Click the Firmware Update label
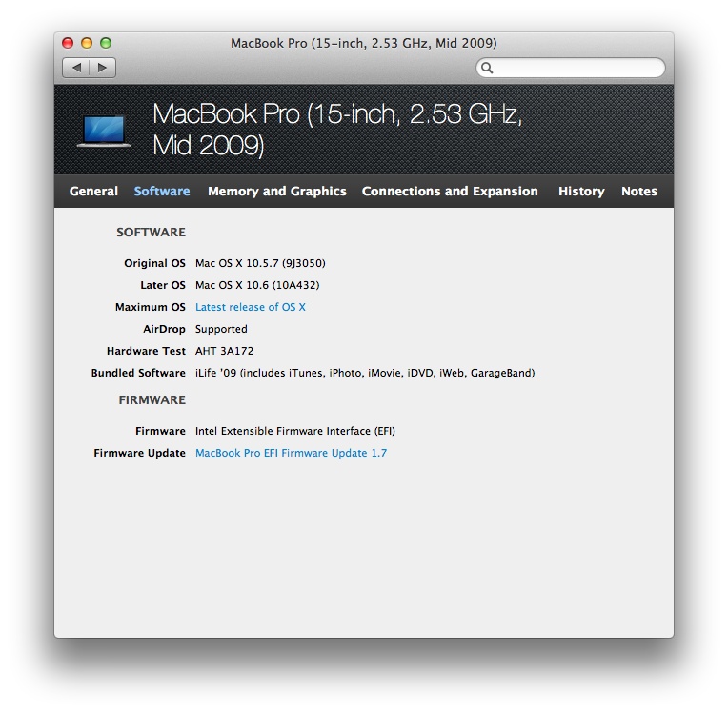The height and width of the screenshot is (714, 728). pos(140,453)
